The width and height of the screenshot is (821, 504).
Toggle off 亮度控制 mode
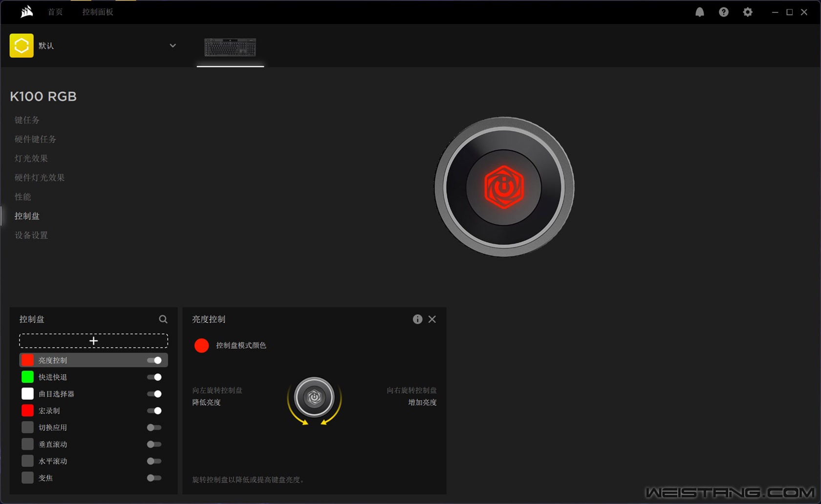(x=154, y=360)
